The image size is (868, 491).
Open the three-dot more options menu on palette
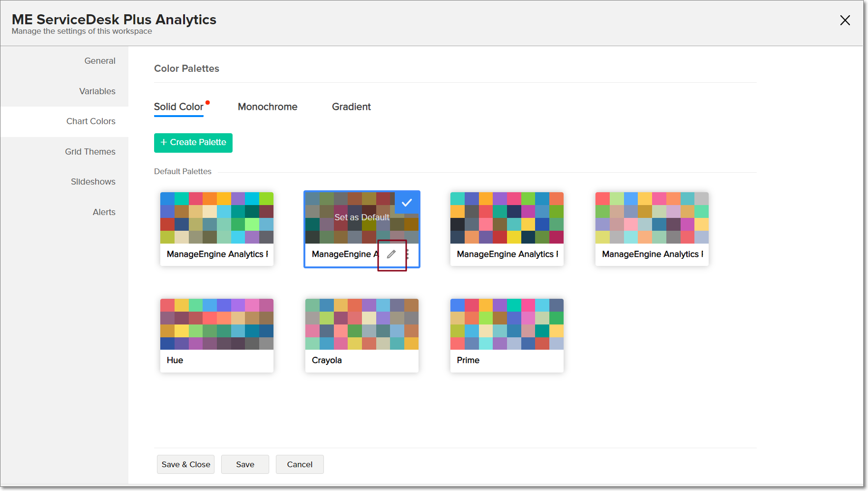click(408, 255)
